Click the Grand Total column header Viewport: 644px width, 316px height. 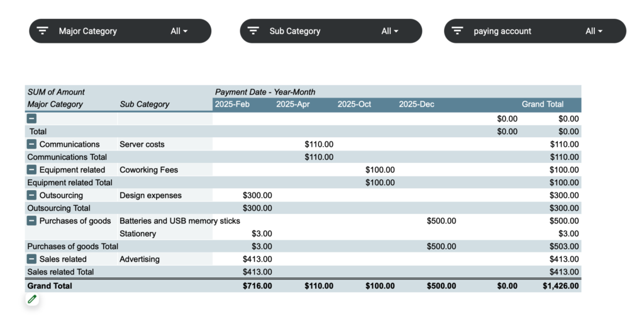tap(543, 104)
